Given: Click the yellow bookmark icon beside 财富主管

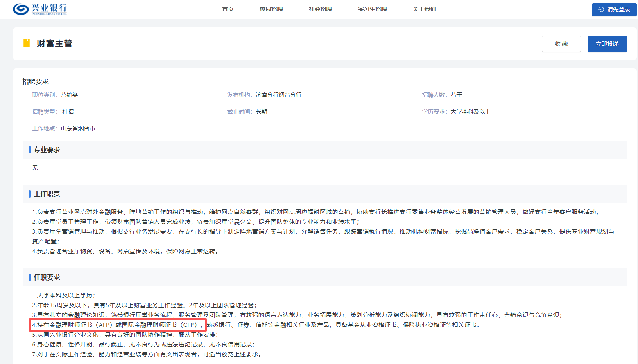Looking at the screenshot, I should pos(27,43).
